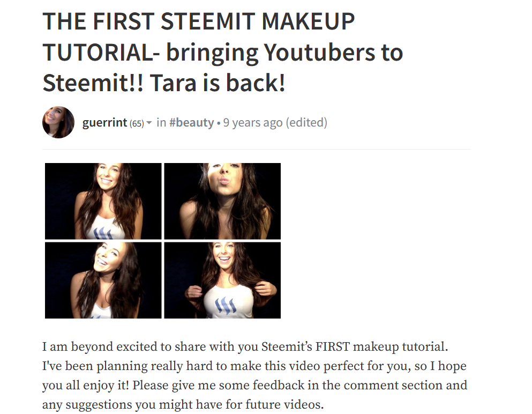Viewport: 532px width, 414px height.
Task: Click the Steem logo on bottom-right photo shirt
Action: [226, 305]
